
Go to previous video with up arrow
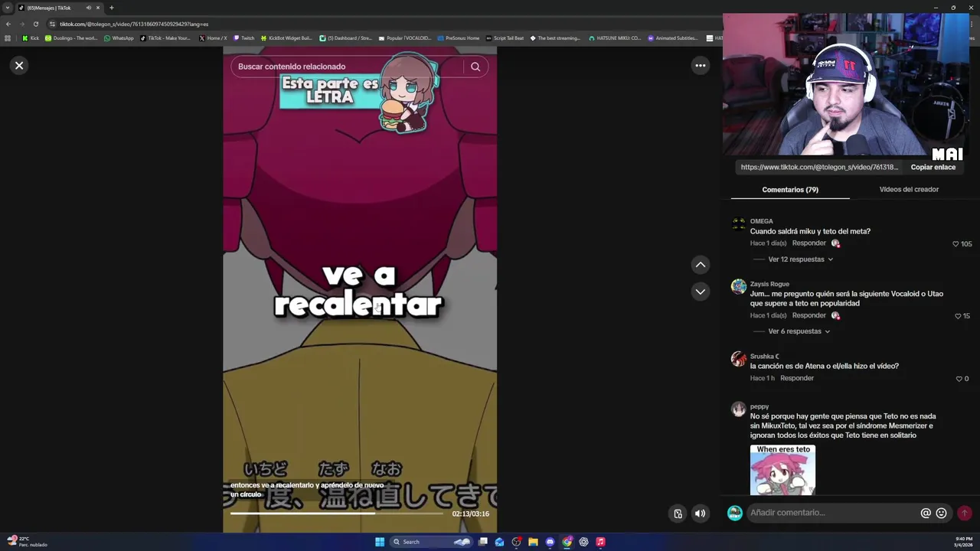(x=700, y=265)
